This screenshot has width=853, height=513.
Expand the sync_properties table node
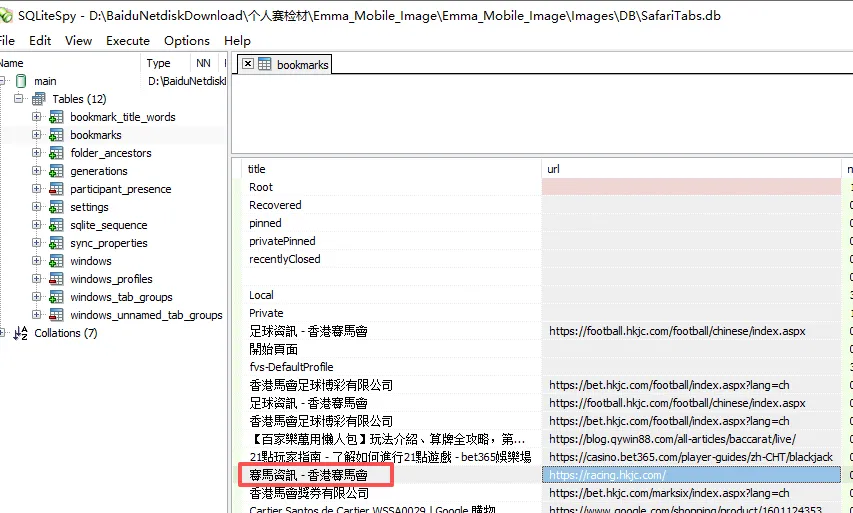pyautogui.click(x=36, y=242)
